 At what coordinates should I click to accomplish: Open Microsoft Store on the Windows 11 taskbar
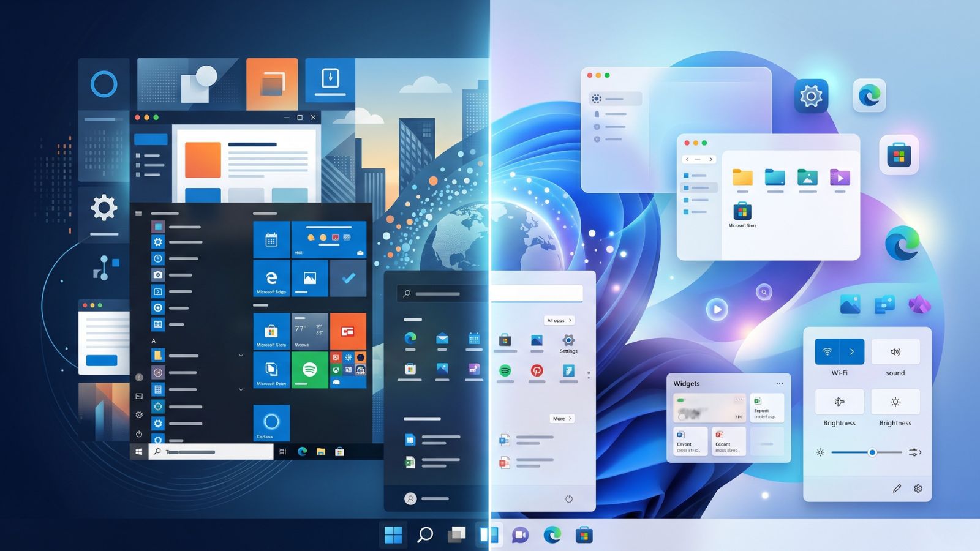584,536
